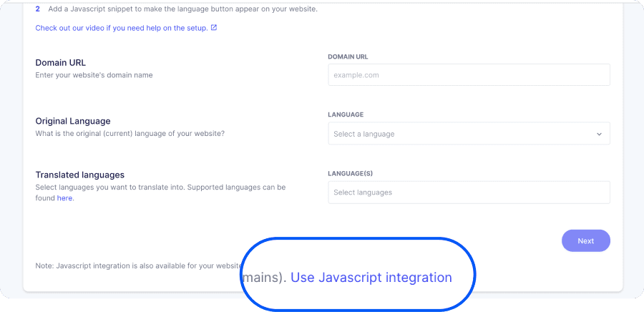Focus the example.com domain URL field
This screenshot has height=312, width=644.
pyautogui.click(x=469, y=74)
